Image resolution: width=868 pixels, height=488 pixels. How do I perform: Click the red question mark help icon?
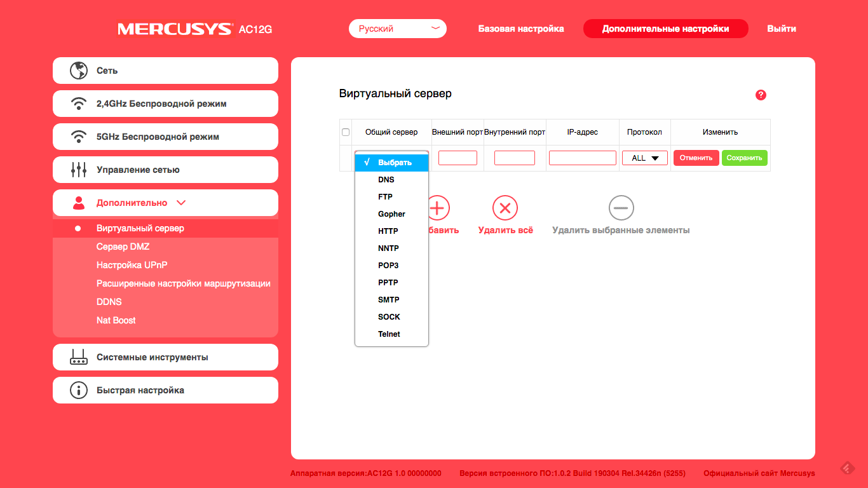point(761,95)
